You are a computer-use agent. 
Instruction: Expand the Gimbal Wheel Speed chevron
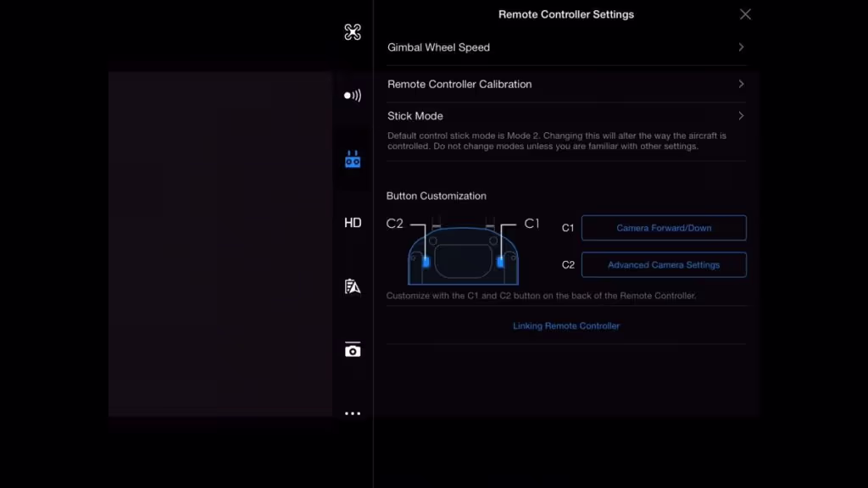coord(741,47)
